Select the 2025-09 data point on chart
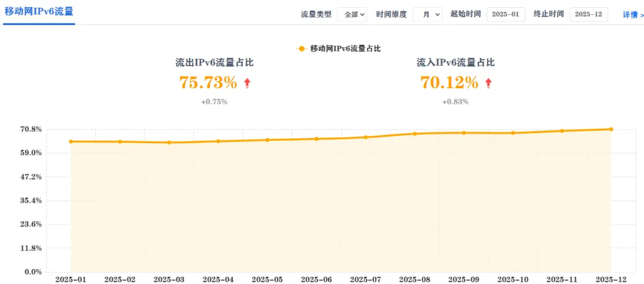 (464, 133)
